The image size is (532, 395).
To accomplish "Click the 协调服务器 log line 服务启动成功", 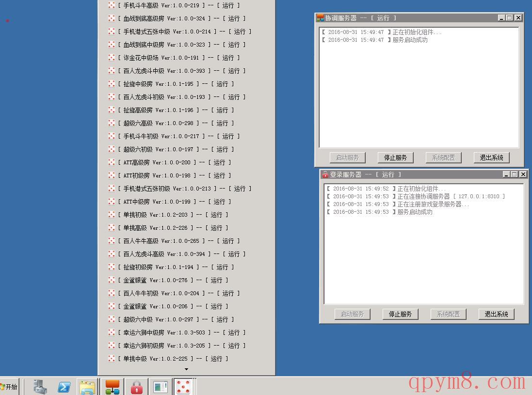I will (374, 40).
